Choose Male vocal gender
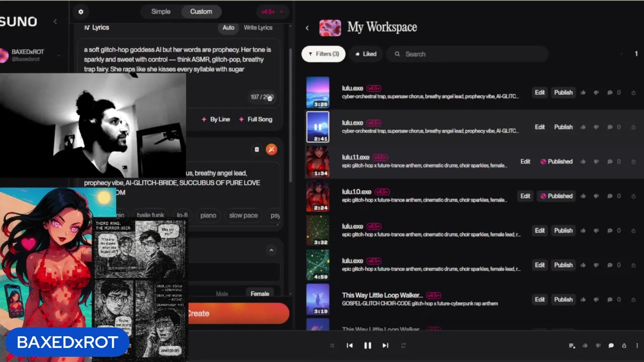The width and height of the screenshot is (644, 362). tap(222, 294)
